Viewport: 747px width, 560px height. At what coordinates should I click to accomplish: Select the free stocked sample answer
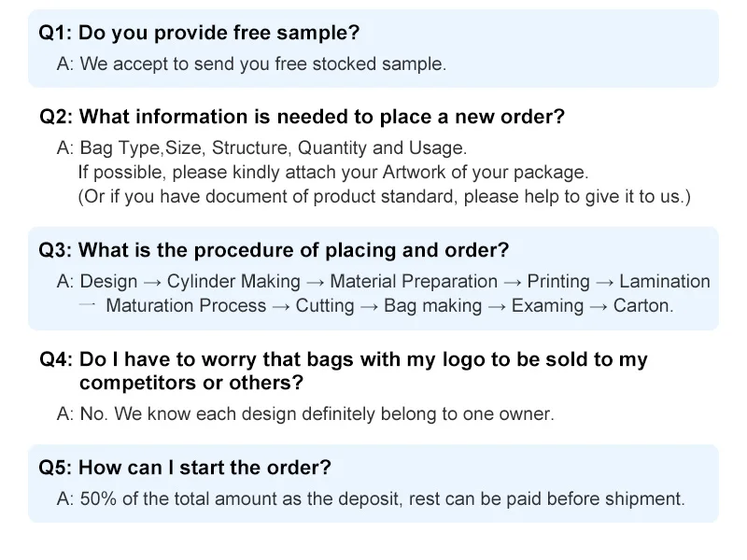[252, 64]
